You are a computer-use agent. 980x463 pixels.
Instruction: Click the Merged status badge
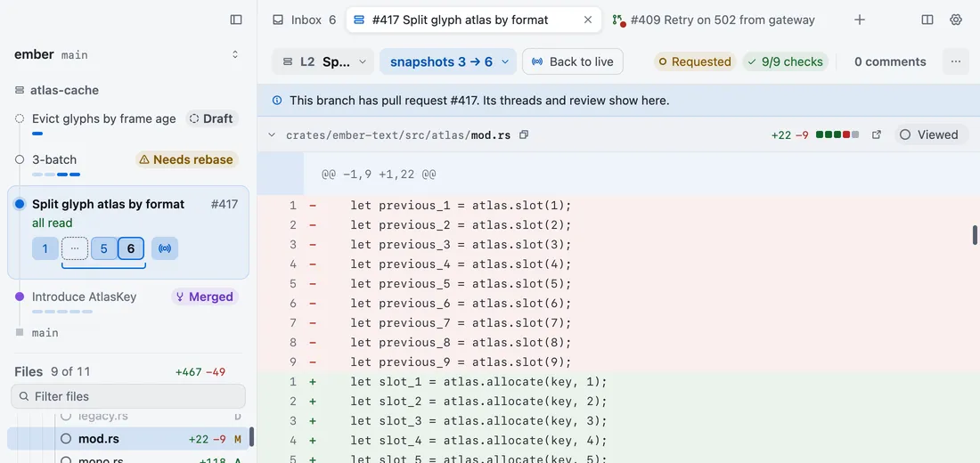pyautogui.click(x=204, y=296)
